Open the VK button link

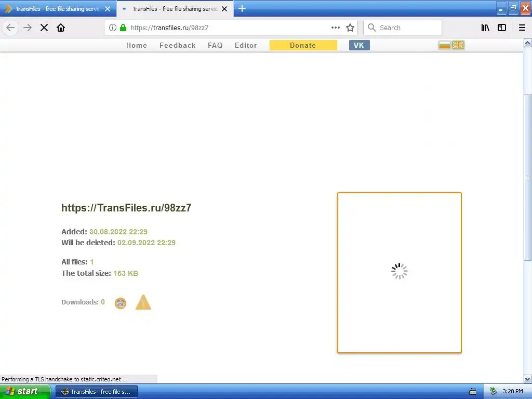pyautogui.click(x=360, y=45)
